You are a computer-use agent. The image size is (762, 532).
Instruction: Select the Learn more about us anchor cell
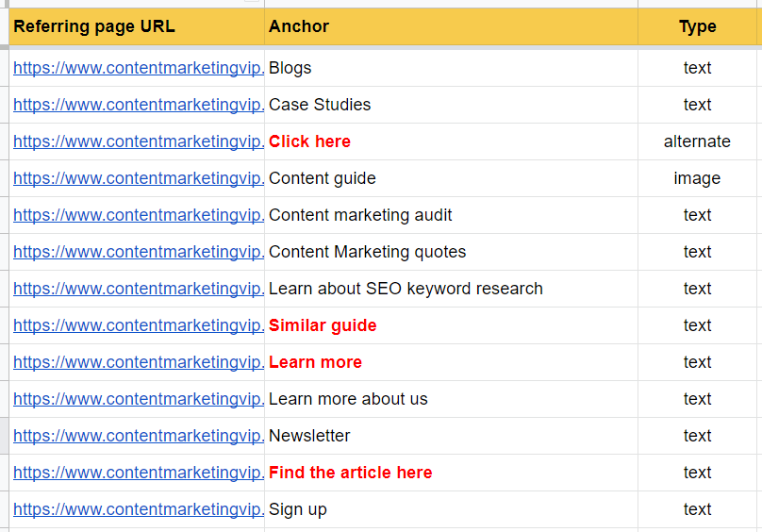pyautogui.click(x=451, y=399)
